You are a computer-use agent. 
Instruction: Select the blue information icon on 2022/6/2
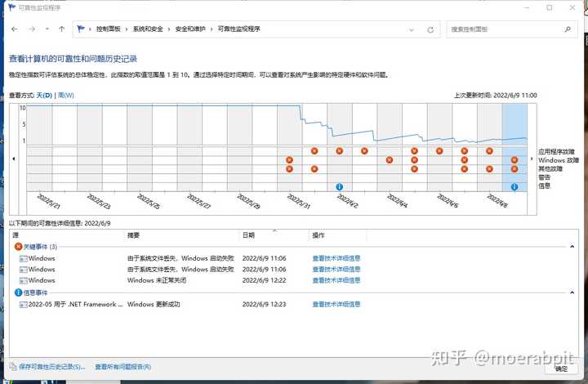click(340, 187)
